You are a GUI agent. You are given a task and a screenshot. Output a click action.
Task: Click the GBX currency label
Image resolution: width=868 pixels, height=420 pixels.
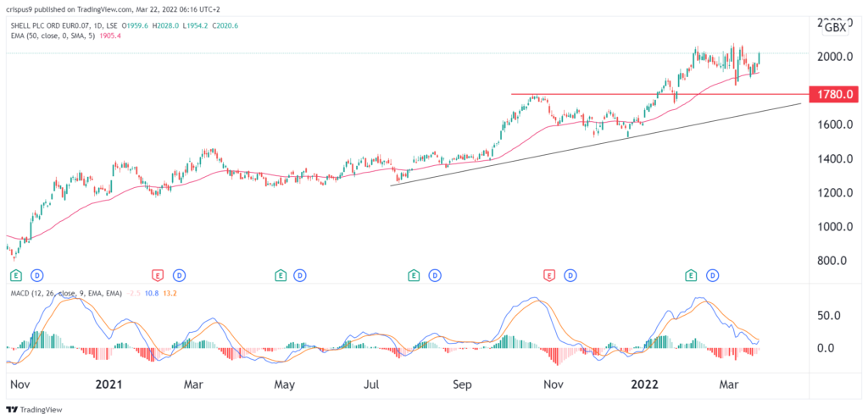tap(836, 28)
